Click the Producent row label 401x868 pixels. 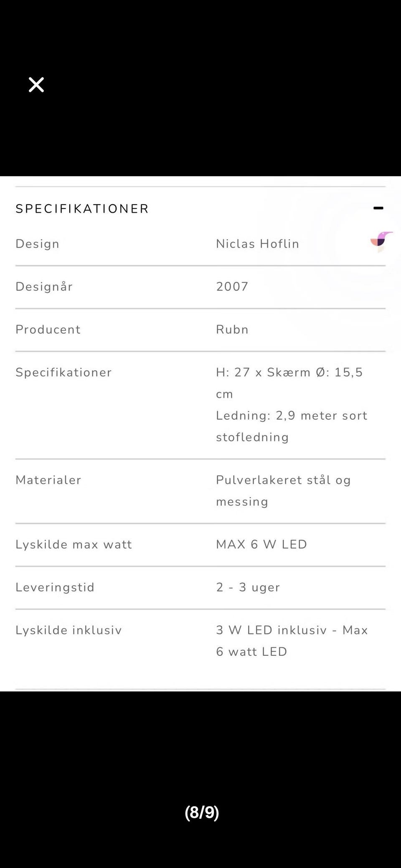pos(48,330)
